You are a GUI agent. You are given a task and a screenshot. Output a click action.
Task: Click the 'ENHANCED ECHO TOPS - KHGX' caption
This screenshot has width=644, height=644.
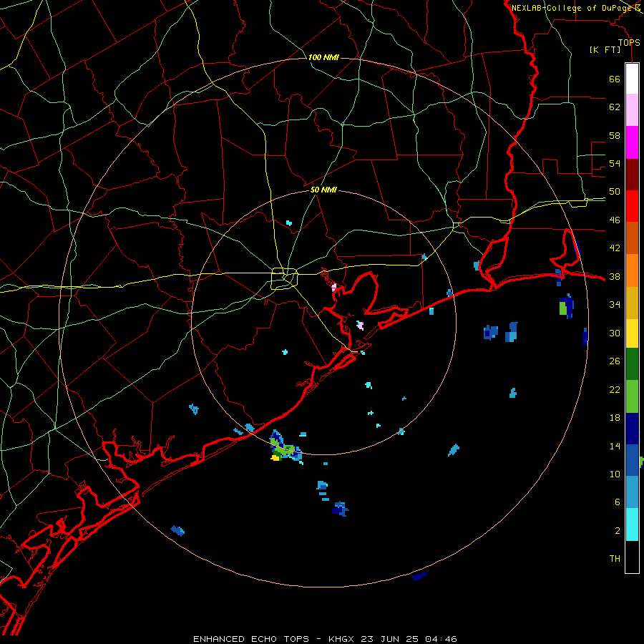pyautogui.click(x=275, y=639)
